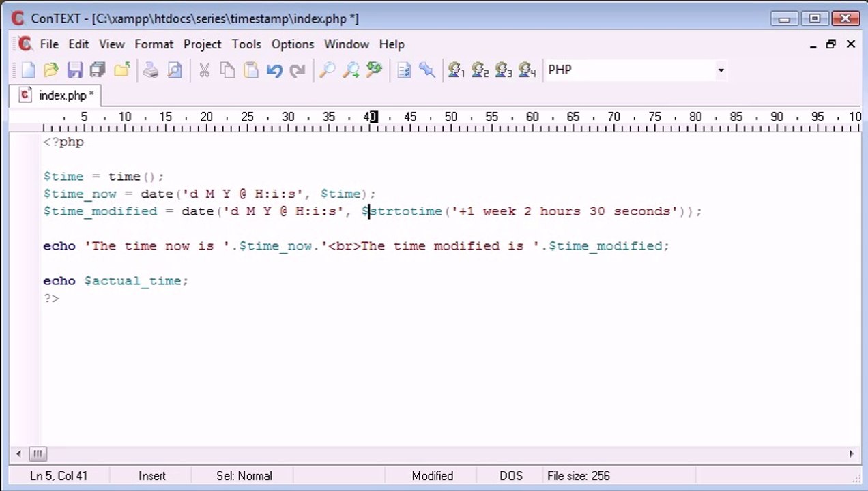Screen dimensions: 868x491
Task: Open the Options menu
Action: pyautogui.click(x=293, y=44)
